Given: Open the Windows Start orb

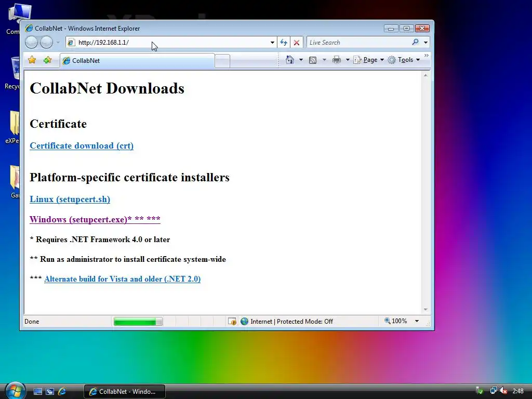Looking at the screenshot, I should (x=15, y=391).
